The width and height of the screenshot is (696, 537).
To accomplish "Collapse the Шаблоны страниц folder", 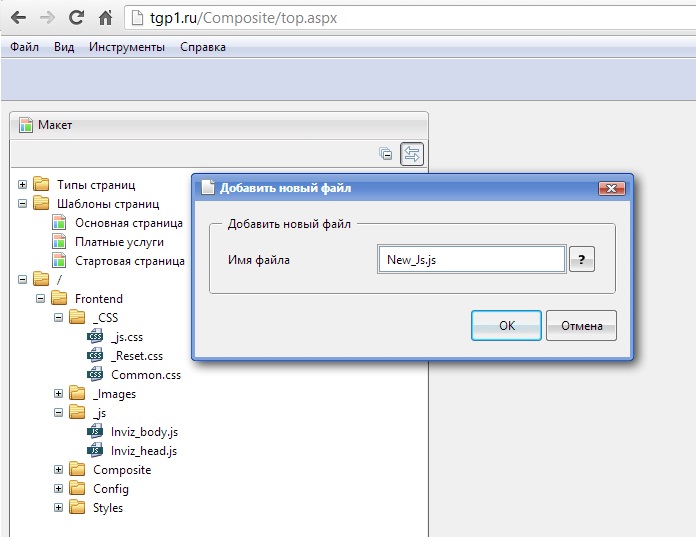I will coord(23,204).
